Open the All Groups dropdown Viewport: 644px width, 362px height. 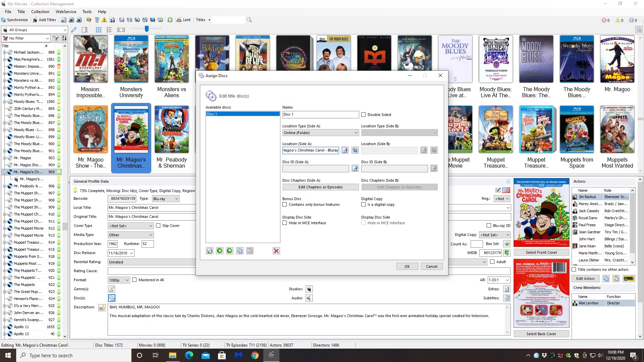tap(35, 30)
